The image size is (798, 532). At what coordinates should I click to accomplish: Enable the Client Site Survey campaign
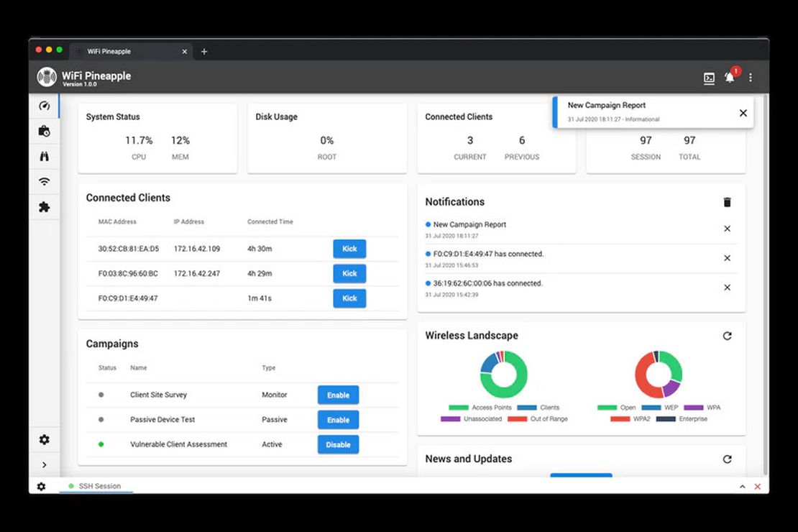[x=338, y=395]
